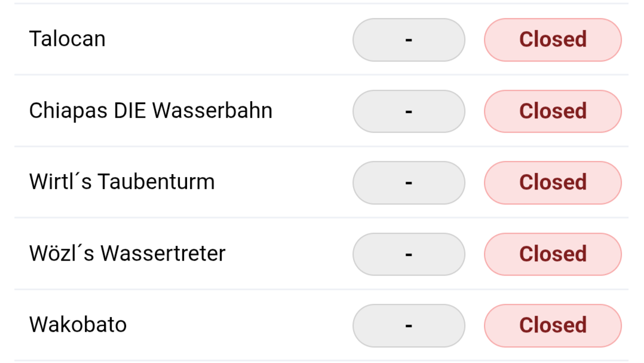Click the Closed badge for Talocan

[x=553, y=40]
